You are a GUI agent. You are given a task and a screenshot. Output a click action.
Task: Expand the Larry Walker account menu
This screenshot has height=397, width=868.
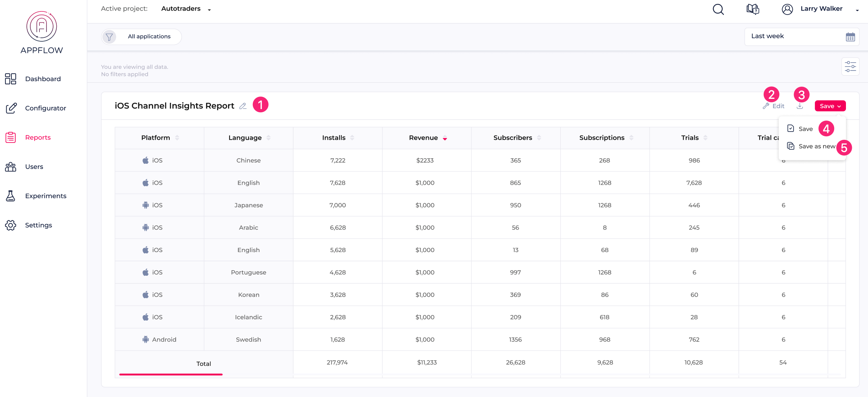tap(857, 11)
